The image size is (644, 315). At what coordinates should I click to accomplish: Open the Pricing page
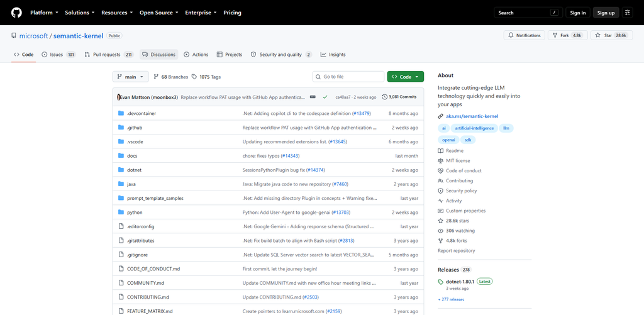(x=233, y=13)
